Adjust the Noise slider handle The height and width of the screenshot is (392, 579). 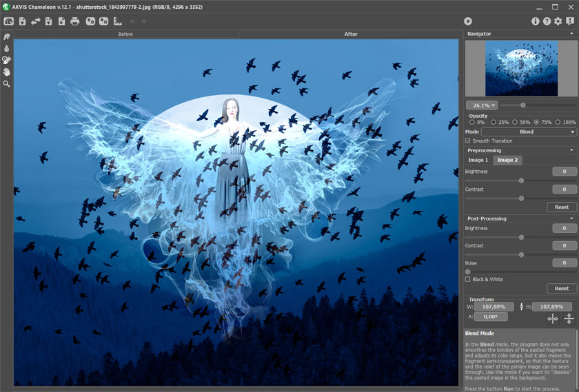(468, 271)
